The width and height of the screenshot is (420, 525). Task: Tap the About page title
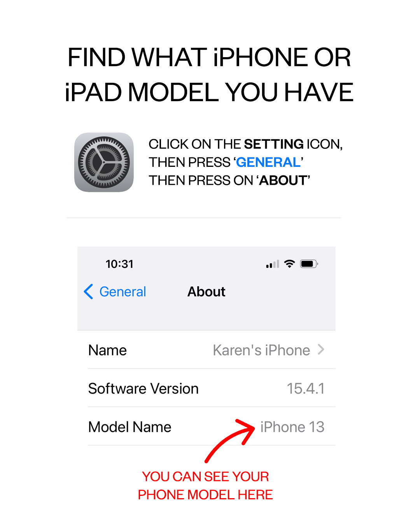click(x=206, y=291)
